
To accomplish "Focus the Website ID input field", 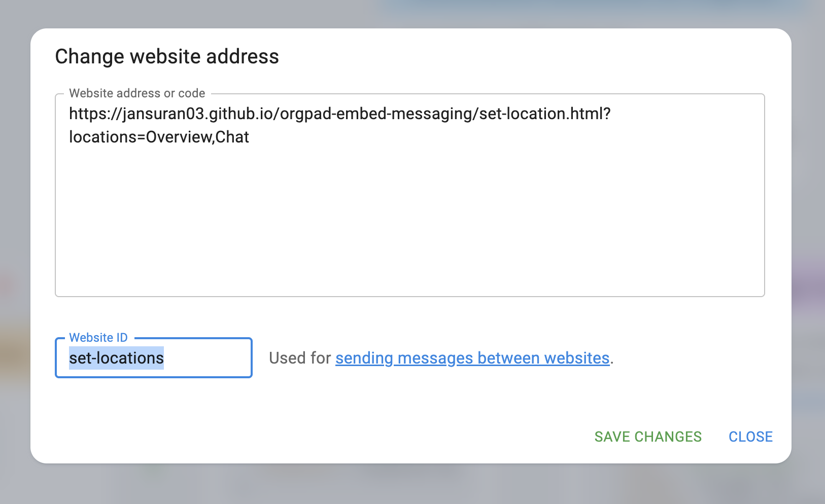I will pyautogui.click(x=203, y=358).
